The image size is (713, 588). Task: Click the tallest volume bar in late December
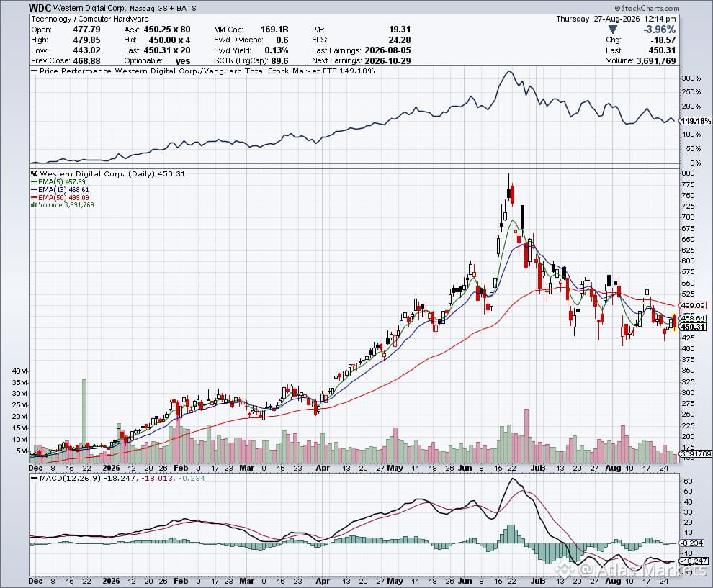84,421
